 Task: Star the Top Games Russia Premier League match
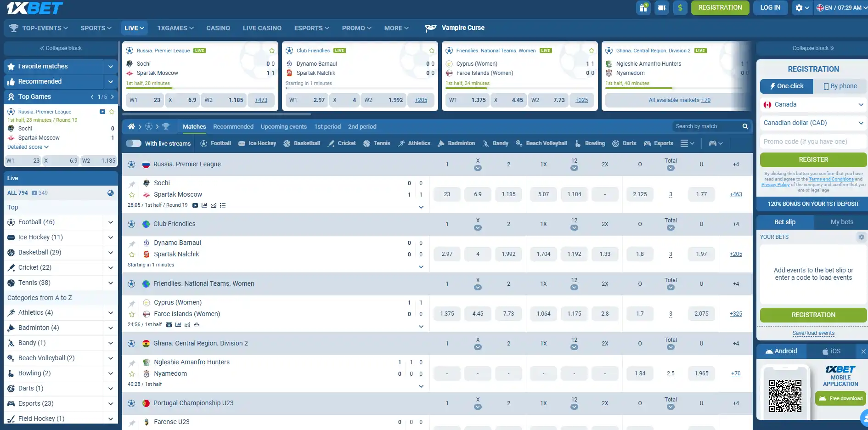(112, 112)
